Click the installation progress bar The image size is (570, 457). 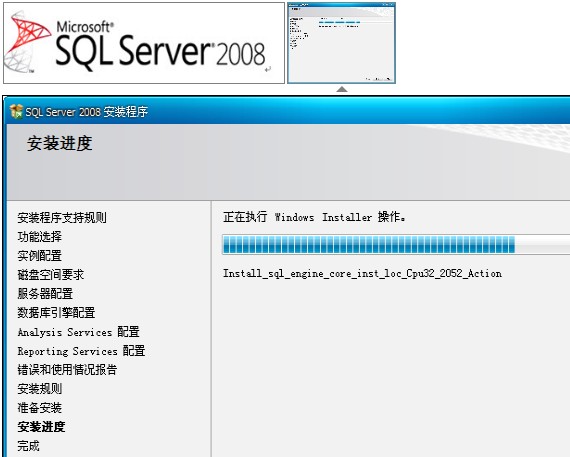pyautogui.click(x=396, y=244)
